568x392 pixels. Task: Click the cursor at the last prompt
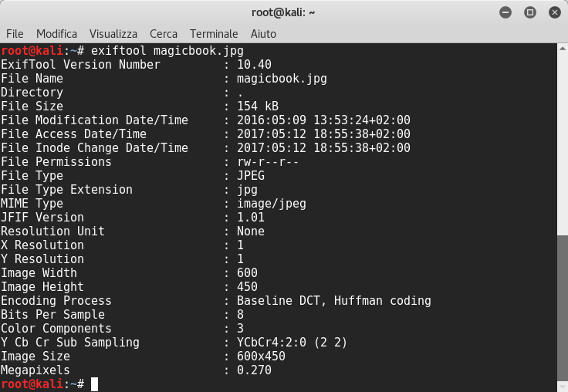94,384
